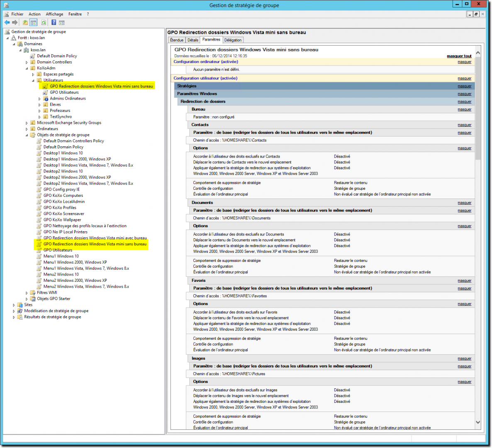
Task: Click the KoXoAdm OU folder icon
Action: [33, 68]
